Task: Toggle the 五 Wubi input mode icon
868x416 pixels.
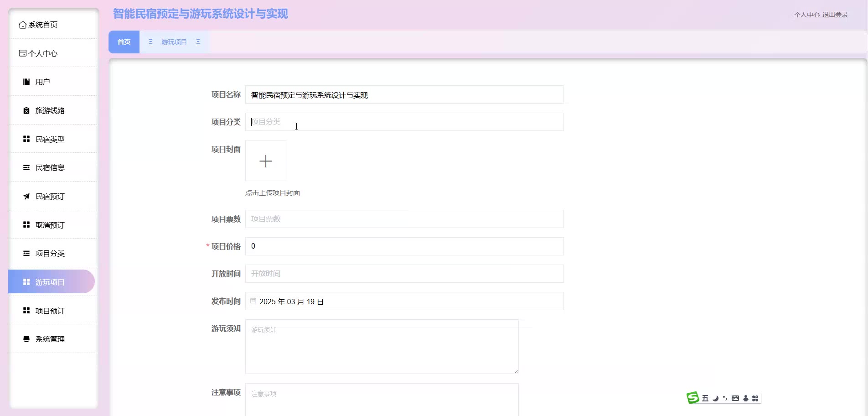Action: pyautogui.click(x=705, y=398)
